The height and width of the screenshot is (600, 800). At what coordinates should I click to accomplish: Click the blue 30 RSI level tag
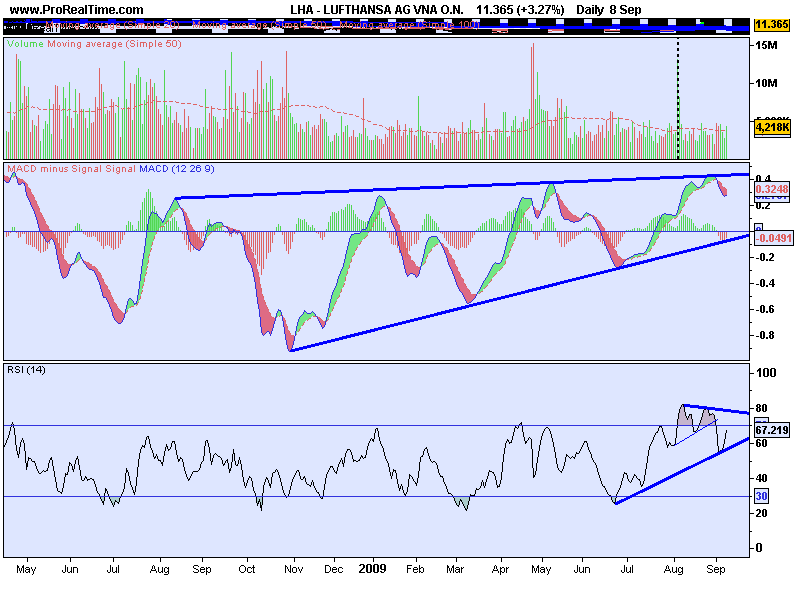pyautogui.click(x=762, y=496)
